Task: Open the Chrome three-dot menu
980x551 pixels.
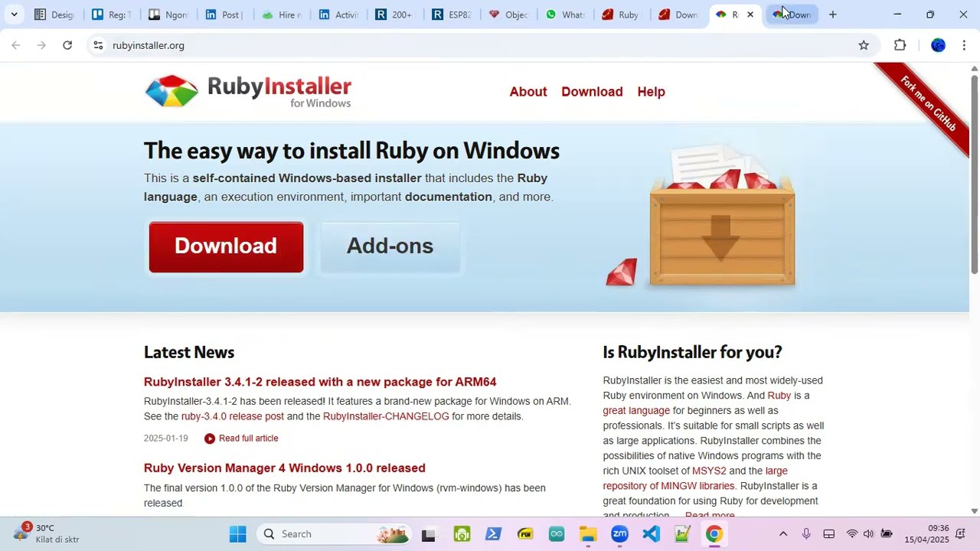Action: point(964,45)
